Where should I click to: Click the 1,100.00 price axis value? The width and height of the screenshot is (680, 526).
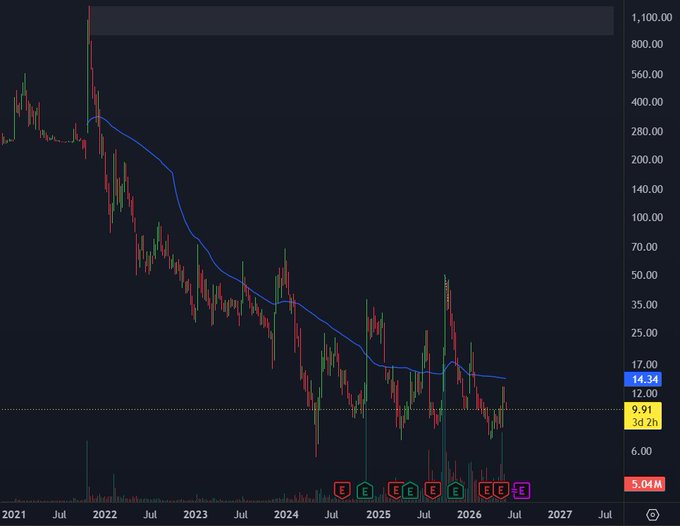click(x=651, y=18)
